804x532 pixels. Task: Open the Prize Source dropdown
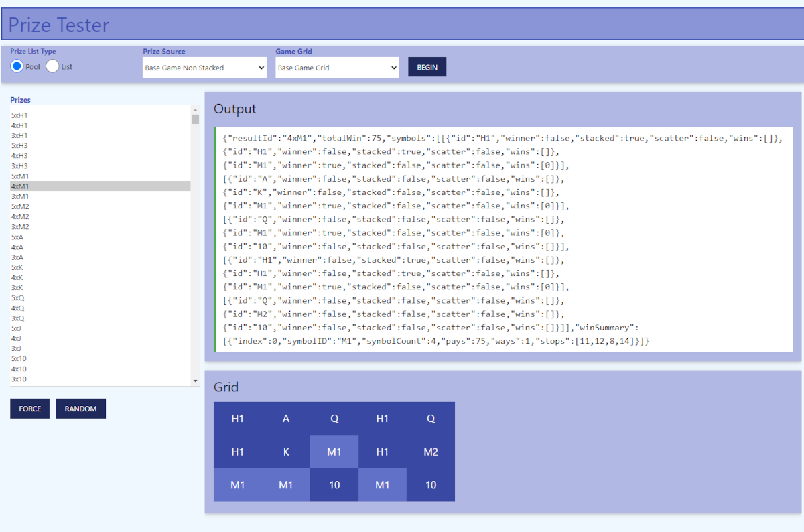click(204, 68)
